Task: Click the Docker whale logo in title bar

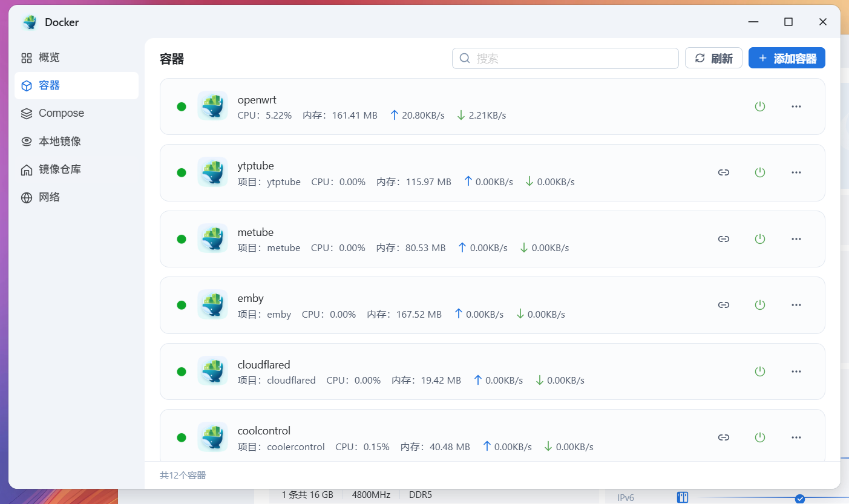Action: (30, 22)
